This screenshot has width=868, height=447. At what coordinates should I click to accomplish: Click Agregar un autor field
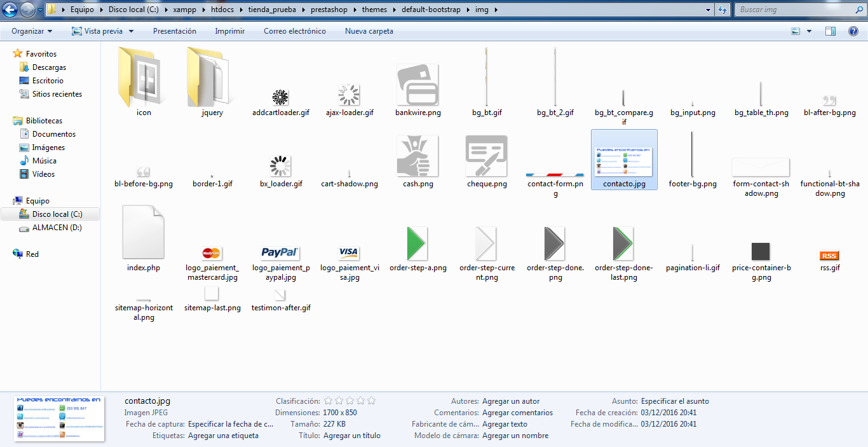pos(511,401)
